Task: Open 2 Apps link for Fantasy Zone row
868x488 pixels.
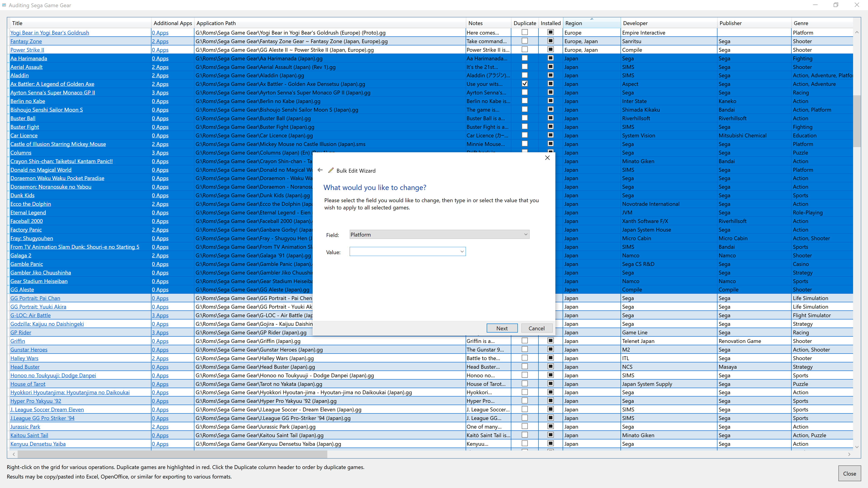Action: tap(160, 41)
